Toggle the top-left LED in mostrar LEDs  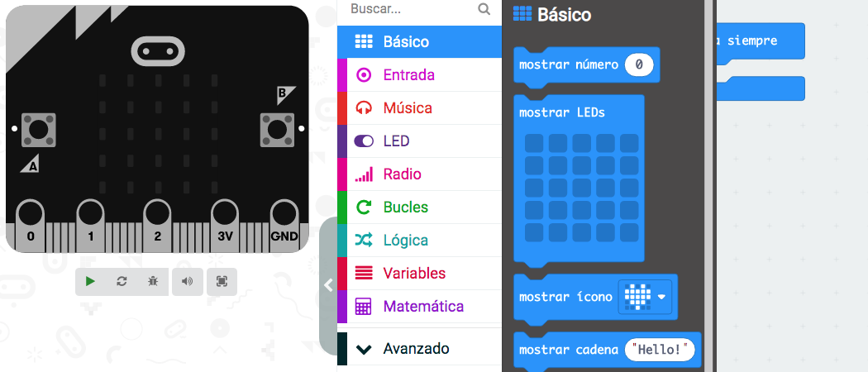coord(534,143)
